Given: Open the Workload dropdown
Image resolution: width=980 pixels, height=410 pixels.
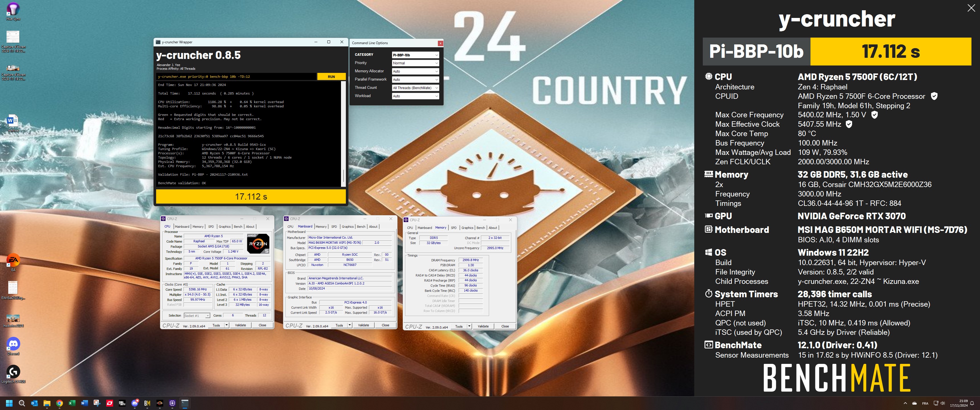Looking at the screenshot, I should (x=415, y=96).
